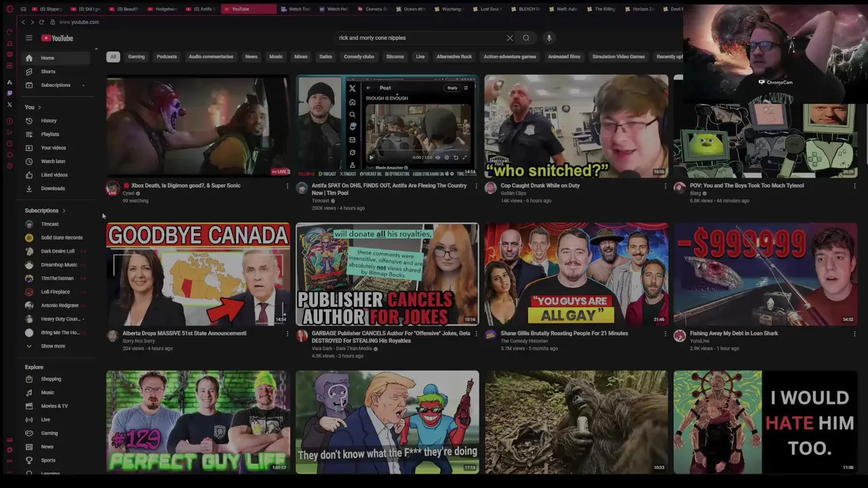Open GOODBYE CANADA video thumbnail
The height and width of the screenshot is (488, 868).
point(197,274)
